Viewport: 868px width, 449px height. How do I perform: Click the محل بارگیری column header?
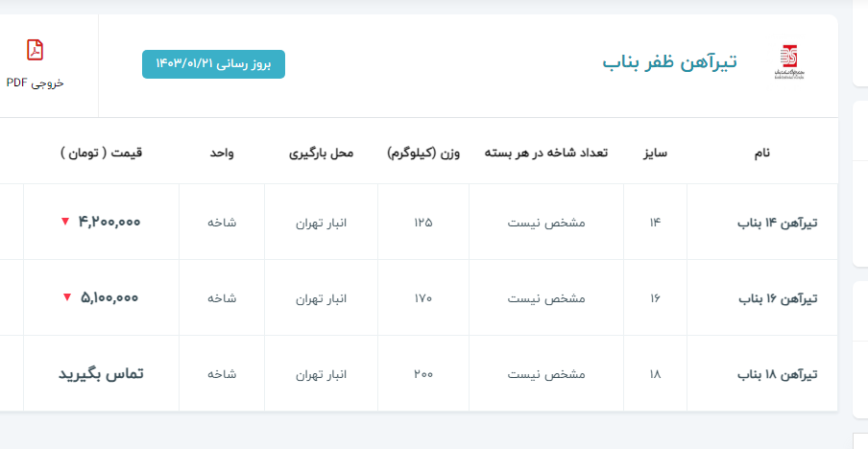pyautogui.click(x=322, y=153)
